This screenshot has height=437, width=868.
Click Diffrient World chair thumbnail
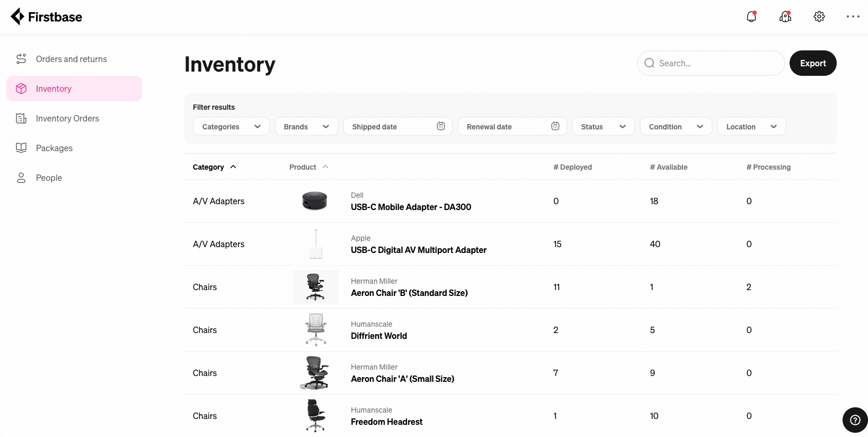click(316, 330)
